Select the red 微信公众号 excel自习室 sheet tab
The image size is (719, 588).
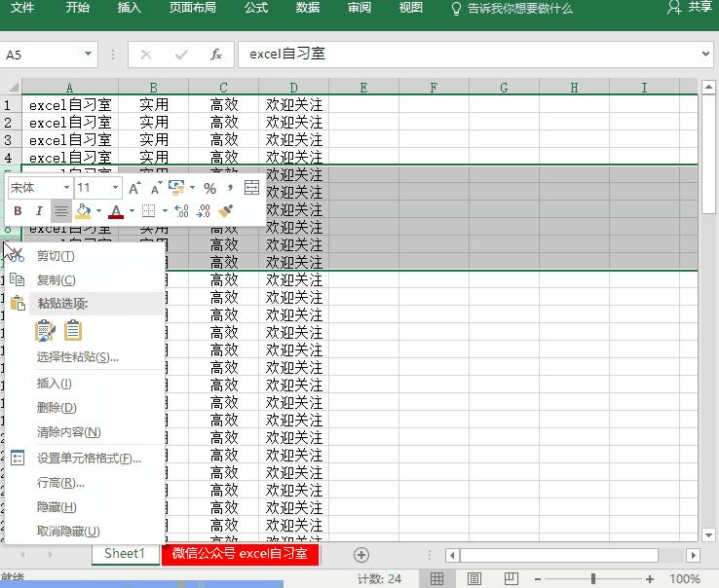tap(240, 554)
